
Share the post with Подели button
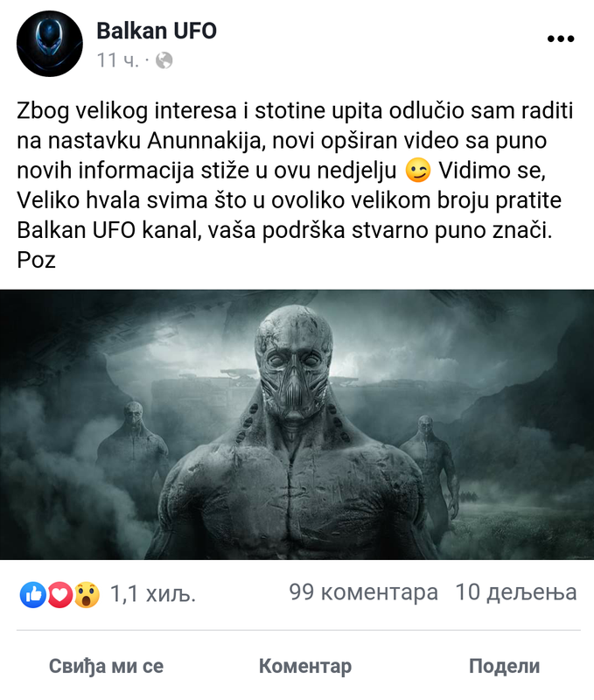504,666
